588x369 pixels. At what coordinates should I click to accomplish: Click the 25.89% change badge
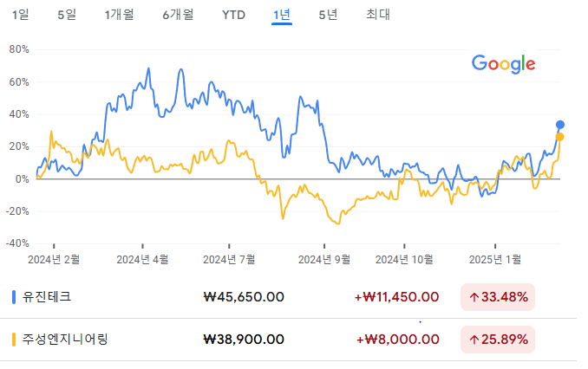click(x=498, y=340)
